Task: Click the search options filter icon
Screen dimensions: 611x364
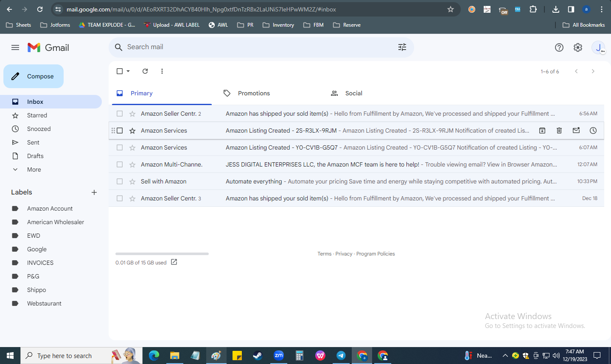Action: [x=402, y=47]
